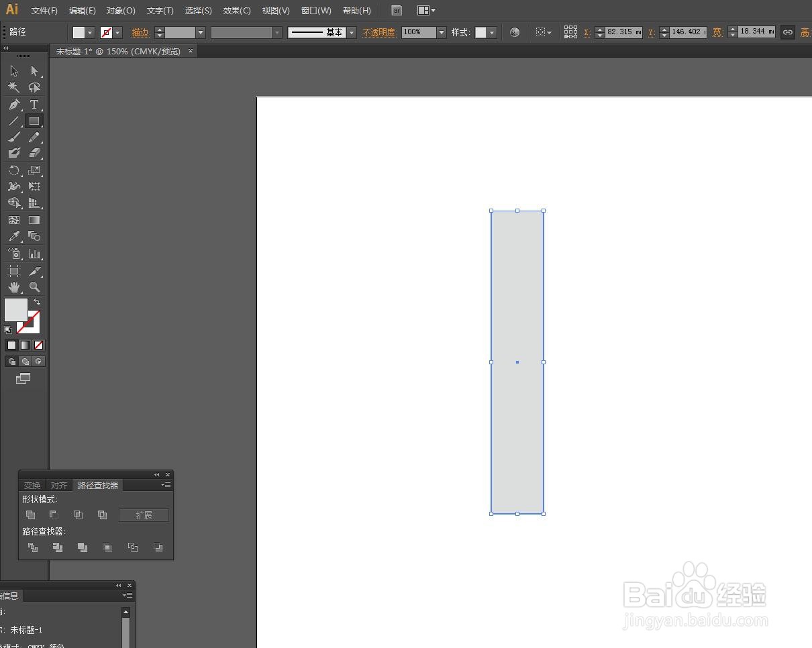Select the Type tool
812x648 pixels.
tap(34, 105)
